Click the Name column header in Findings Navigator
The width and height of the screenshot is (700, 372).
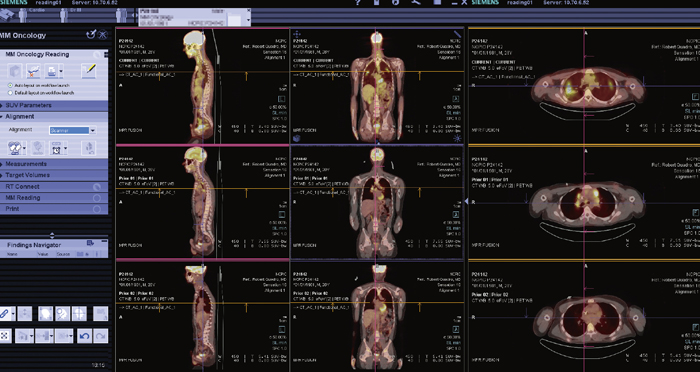[12, 254]
